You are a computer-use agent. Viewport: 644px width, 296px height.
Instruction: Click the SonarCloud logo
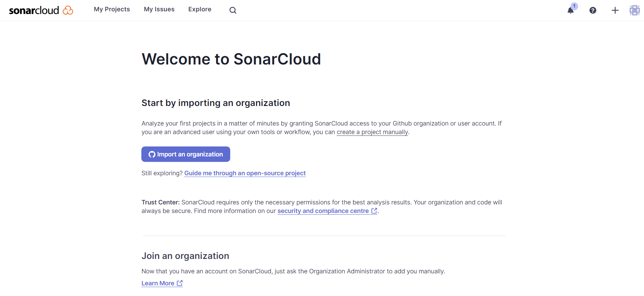coord(41,10)
